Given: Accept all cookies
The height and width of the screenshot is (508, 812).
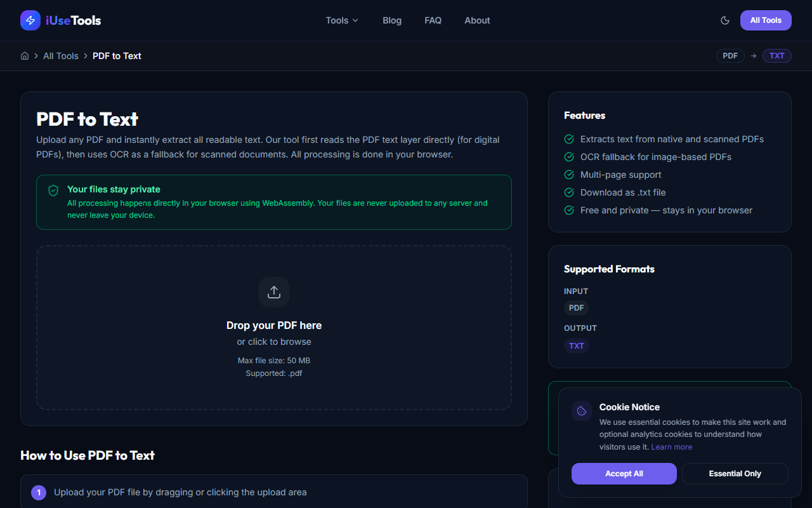Looking at the screenshot, I should click(x=624, y=473).
